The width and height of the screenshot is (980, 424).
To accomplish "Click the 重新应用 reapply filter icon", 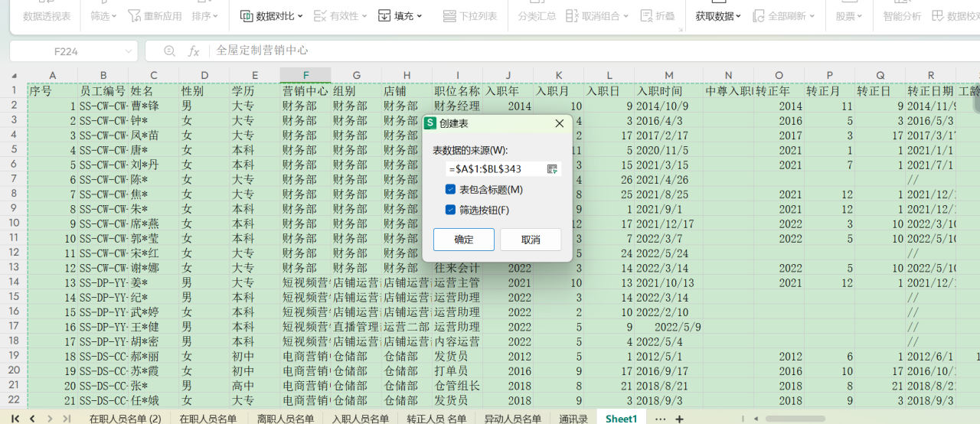I will click(x=135, y=15).
